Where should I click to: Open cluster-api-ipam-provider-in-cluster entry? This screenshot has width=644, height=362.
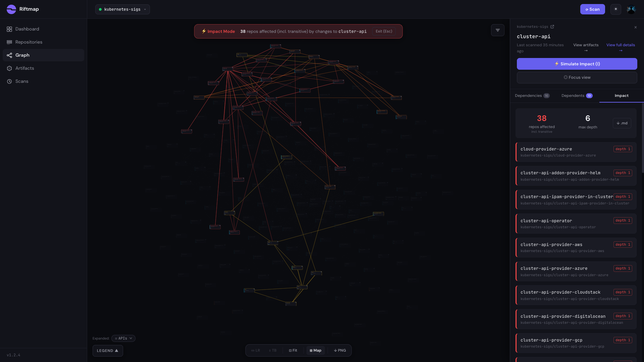click(576, 200)
